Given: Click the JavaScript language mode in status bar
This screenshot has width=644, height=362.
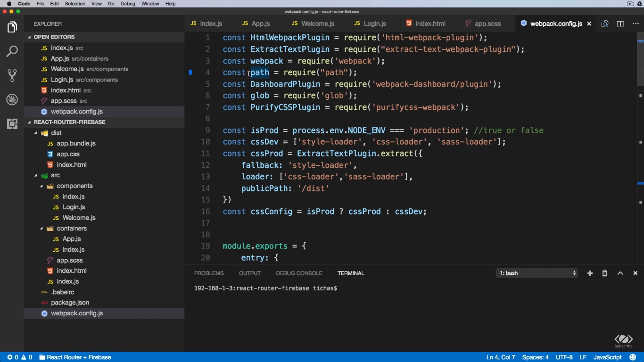Looking at the screenshot, I should click(607, 357).
